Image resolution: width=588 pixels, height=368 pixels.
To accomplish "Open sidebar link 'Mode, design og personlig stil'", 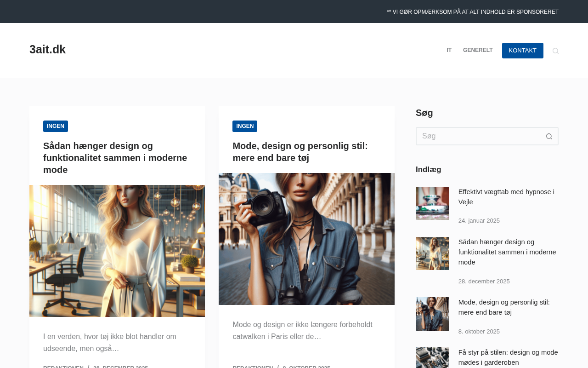I will coord(504,307).
